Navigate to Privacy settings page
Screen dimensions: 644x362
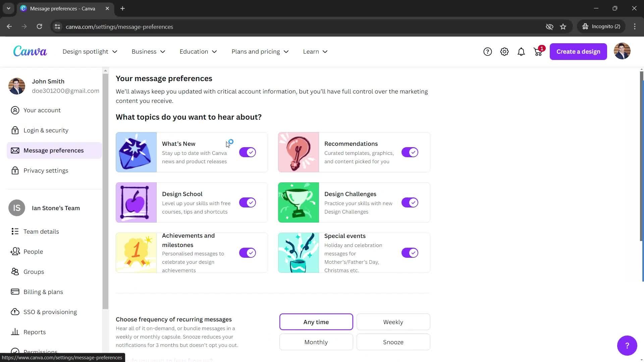46,170
